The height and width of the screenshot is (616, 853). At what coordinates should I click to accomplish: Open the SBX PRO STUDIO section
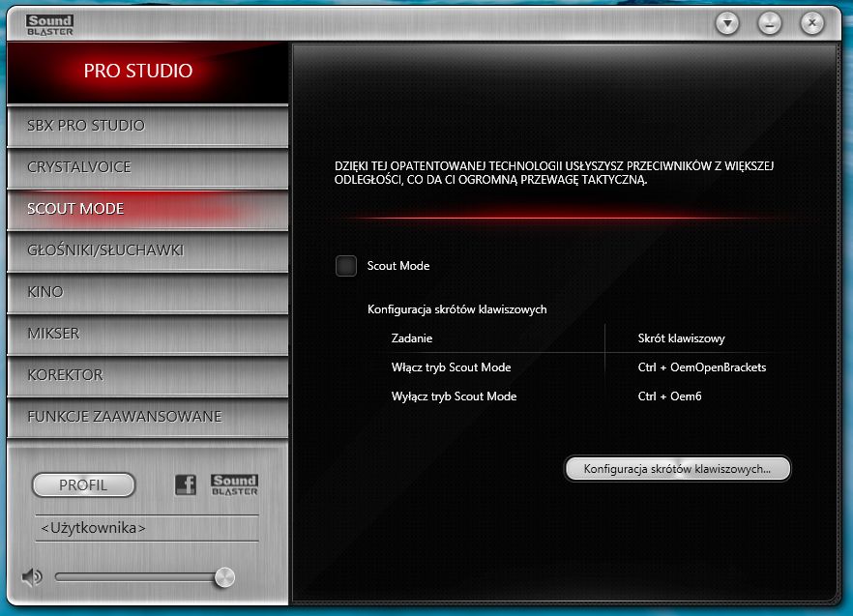coord(147,126)
